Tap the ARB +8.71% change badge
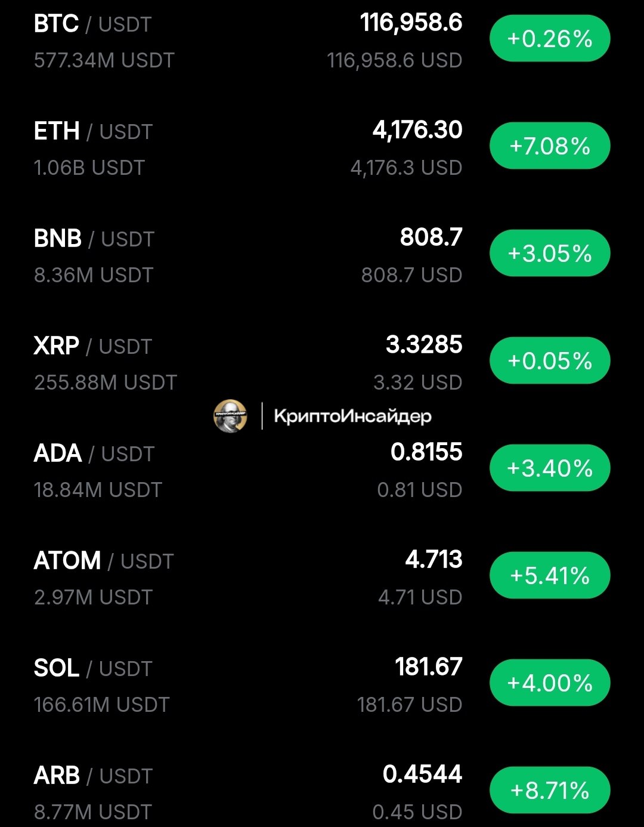Viewport: 644px width, 827px height. pos(550,791)
